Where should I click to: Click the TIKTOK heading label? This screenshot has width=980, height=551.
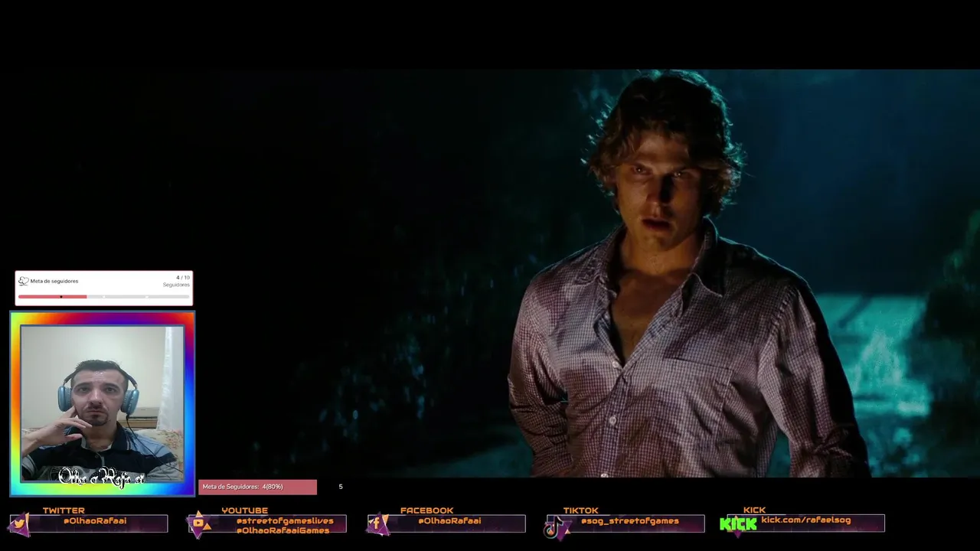click(580, 510)
